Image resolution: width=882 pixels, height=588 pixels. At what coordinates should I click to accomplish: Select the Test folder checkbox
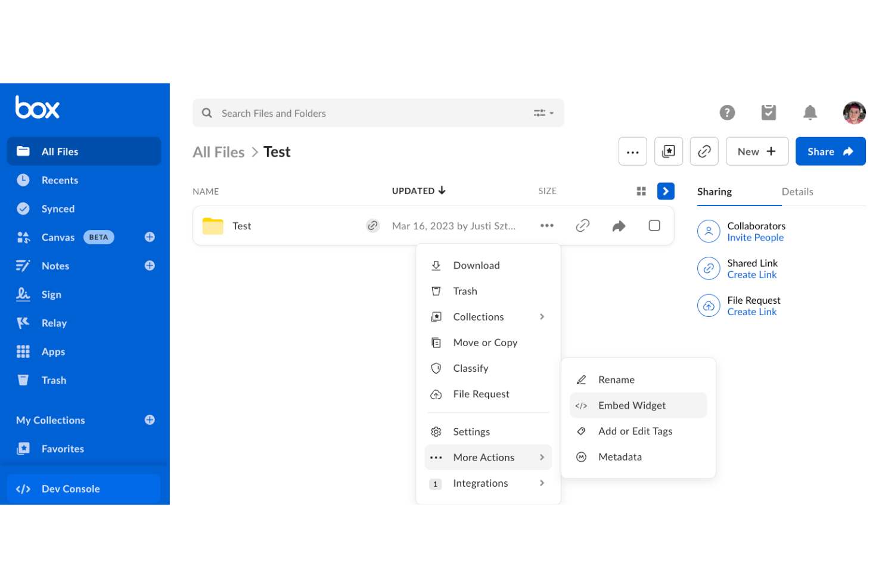[x=654, y=225]
